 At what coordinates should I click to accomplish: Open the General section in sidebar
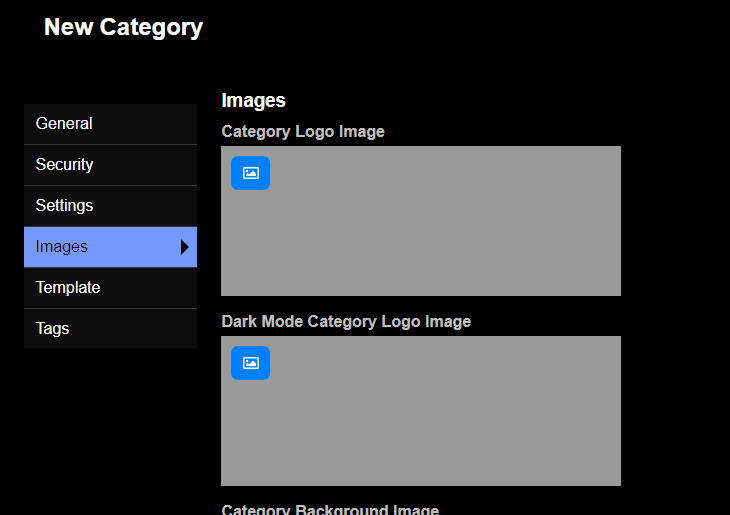110,124
